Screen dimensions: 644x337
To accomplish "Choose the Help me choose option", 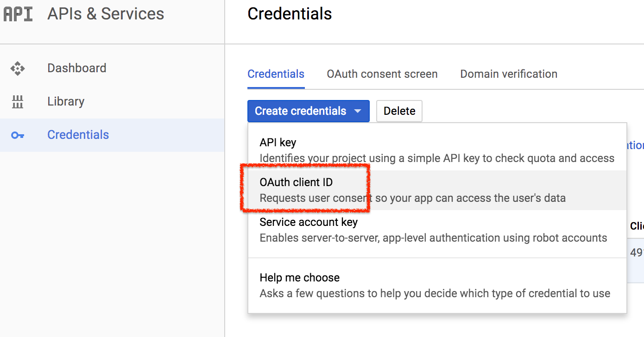I will click(x=437, y=285).
